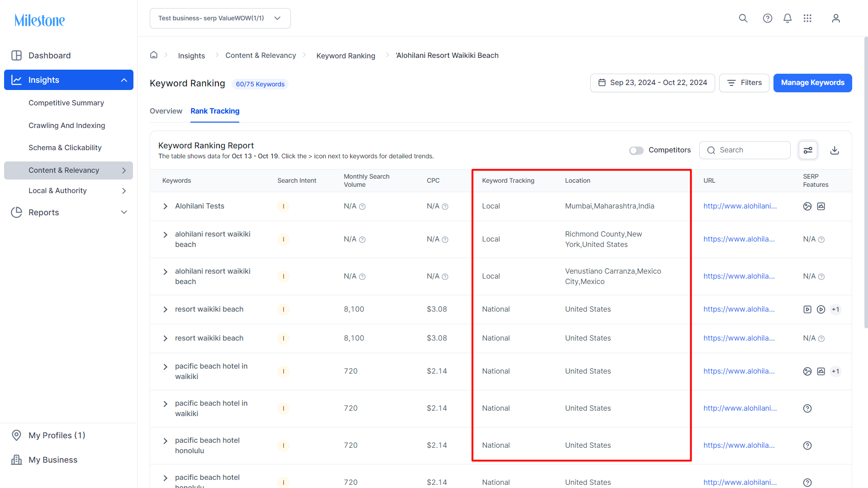Screen dimensions: 868x488
Task: Click Keyword Ranking breadcrumb link
Action: [x=346, y=56]
